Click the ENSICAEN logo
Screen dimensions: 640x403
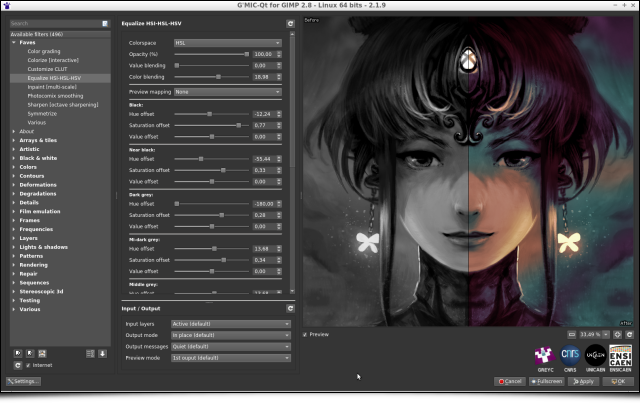[620, 356]
